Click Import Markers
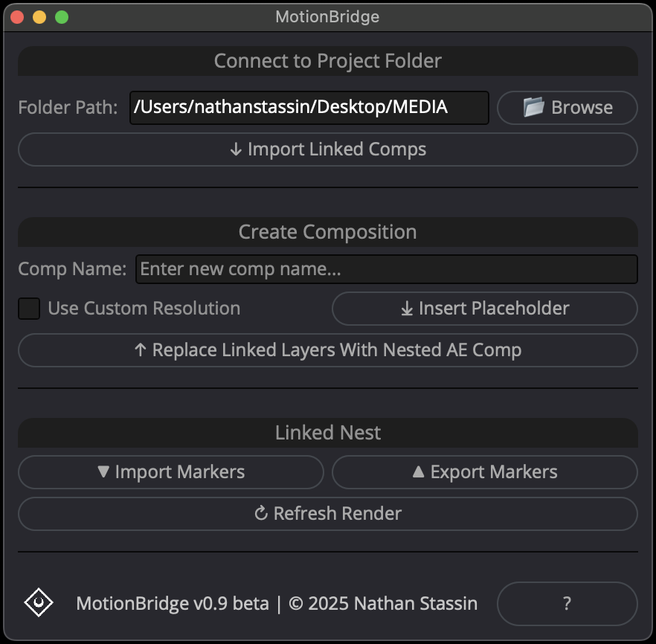The height and width of the screenshot is (644, 656). 171,471
